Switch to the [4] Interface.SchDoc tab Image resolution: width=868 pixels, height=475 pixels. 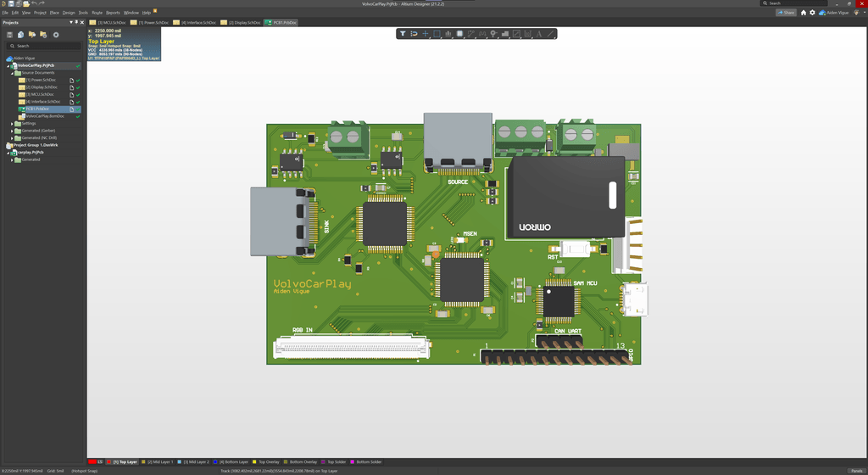click(194, 23)
